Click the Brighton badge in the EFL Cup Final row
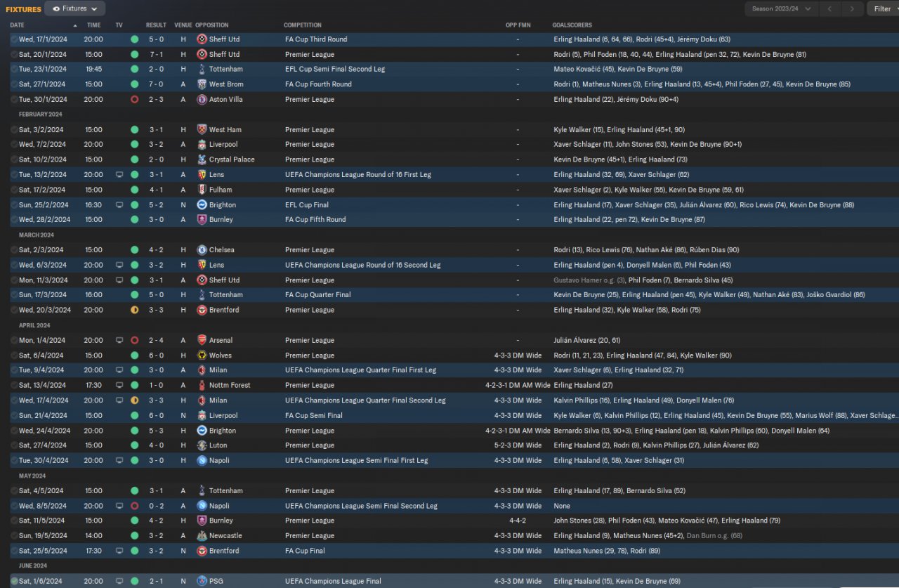Screen dimensions: 899x588 click(202, 204)
